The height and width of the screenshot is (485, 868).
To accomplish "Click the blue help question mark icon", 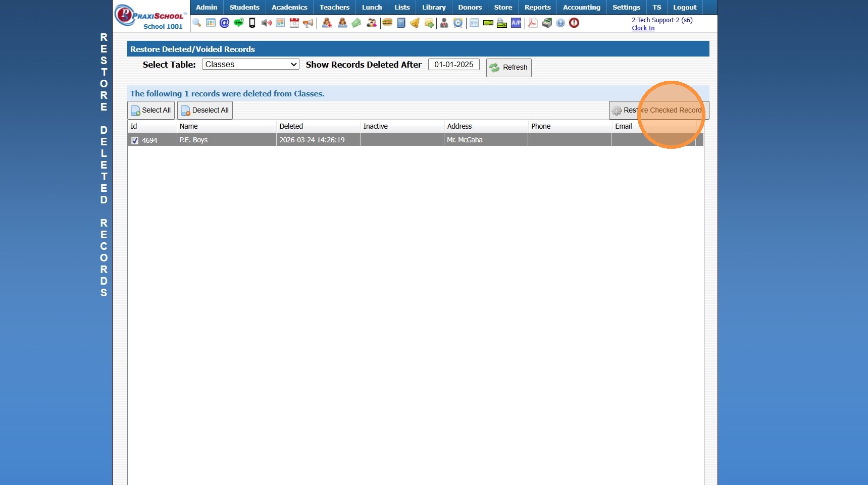I will pyautogui.click(x=560, y=23).
